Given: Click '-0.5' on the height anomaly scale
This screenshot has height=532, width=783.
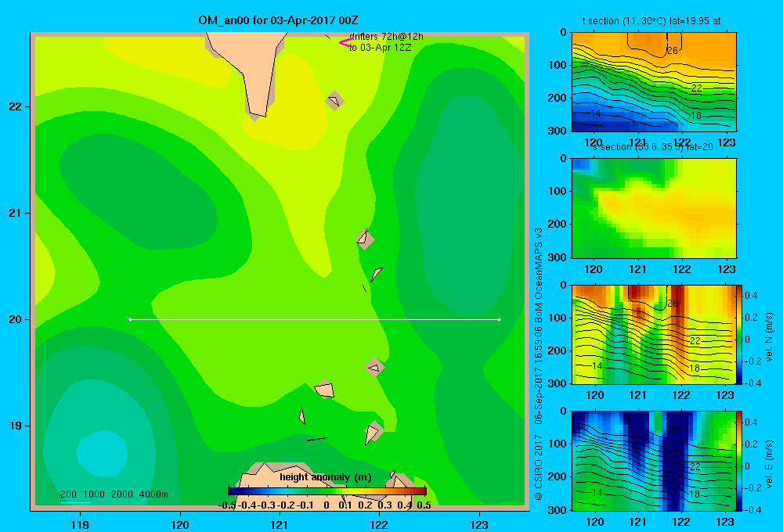Looking at the screenshot, I should 227,505.
